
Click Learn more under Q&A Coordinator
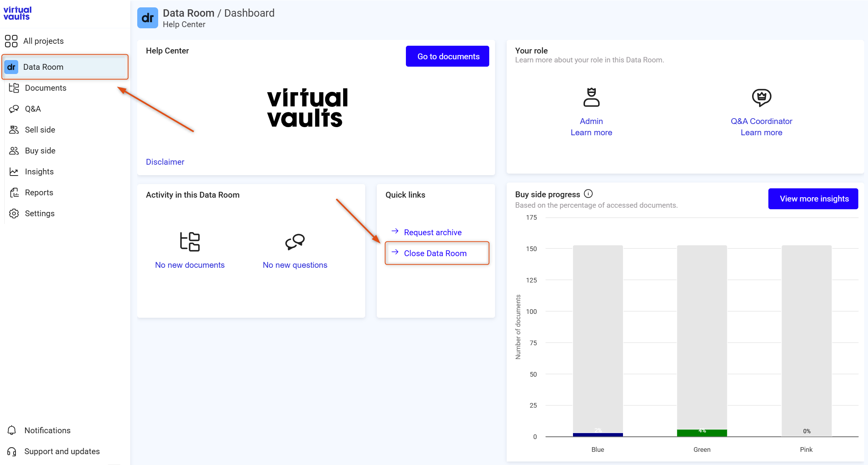(x=761, y=133)
